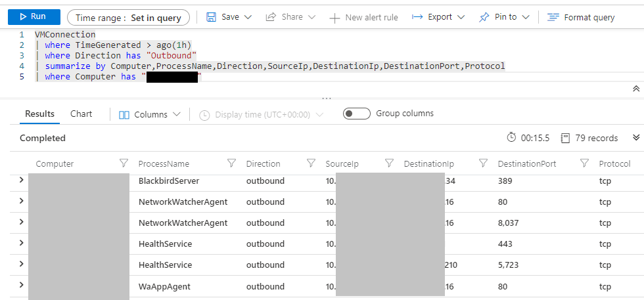Filter the SourceIp column
Screen dimensions: 644x300
[389, 163]
